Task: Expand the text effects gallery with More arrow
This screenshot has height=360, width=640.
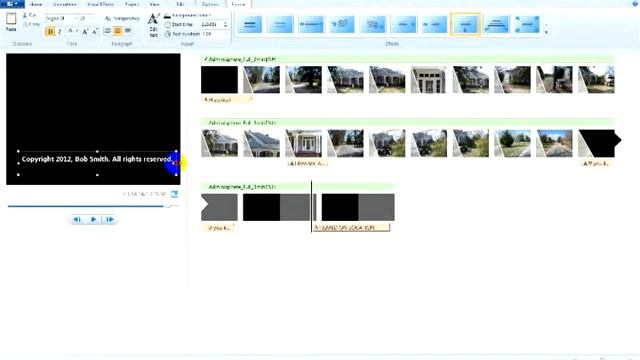Action: [x=546, y=32]
